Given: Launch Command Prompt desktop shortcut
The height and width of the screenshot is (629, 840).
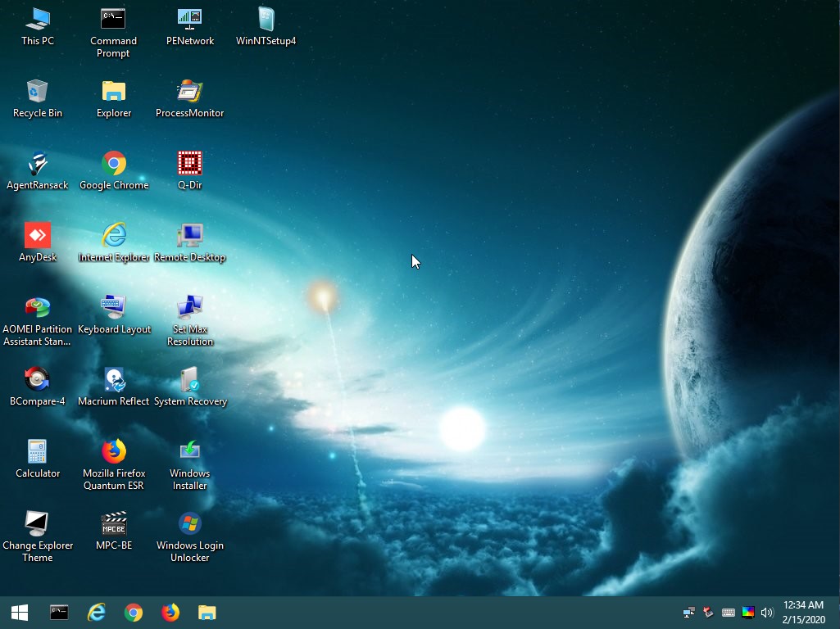Looking at the screenshot, I should click(113, 34).
